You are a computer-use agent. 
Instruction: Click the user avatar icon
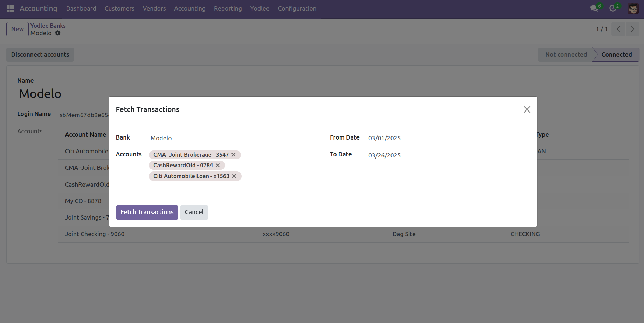pyautogui.click(x=633, y=8)
